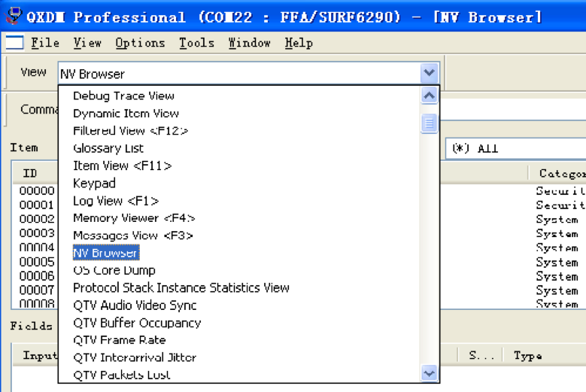Select NV item row 00008
The height and width of the screenshot is (392, 586).
pos(37,303)
